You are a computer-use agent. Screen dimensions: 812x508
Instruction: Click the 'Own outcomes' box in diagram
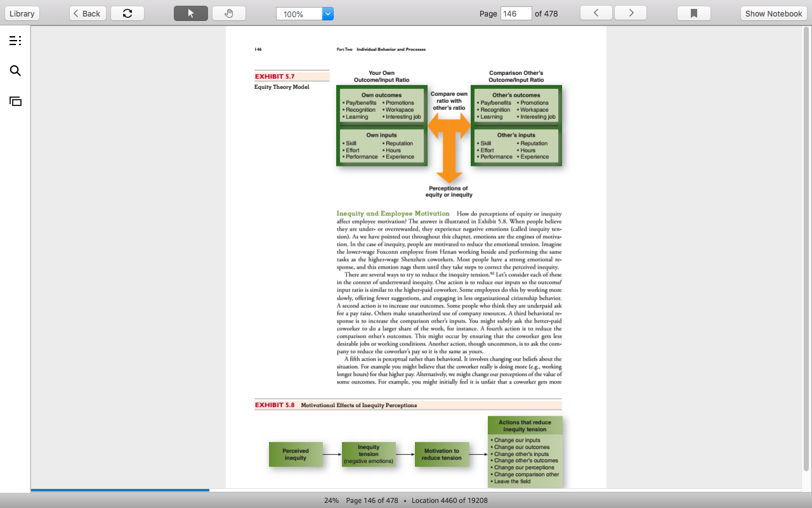(x=381, y=106)
